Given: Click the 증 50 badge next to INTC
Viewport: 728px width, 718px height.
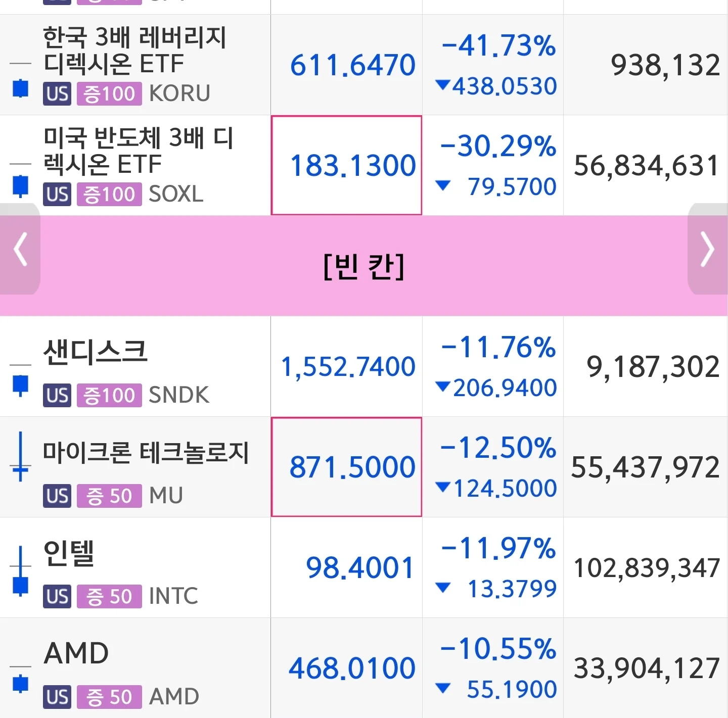Looking at the screenshot, I should pyautogui.click(x=109, y=596).
